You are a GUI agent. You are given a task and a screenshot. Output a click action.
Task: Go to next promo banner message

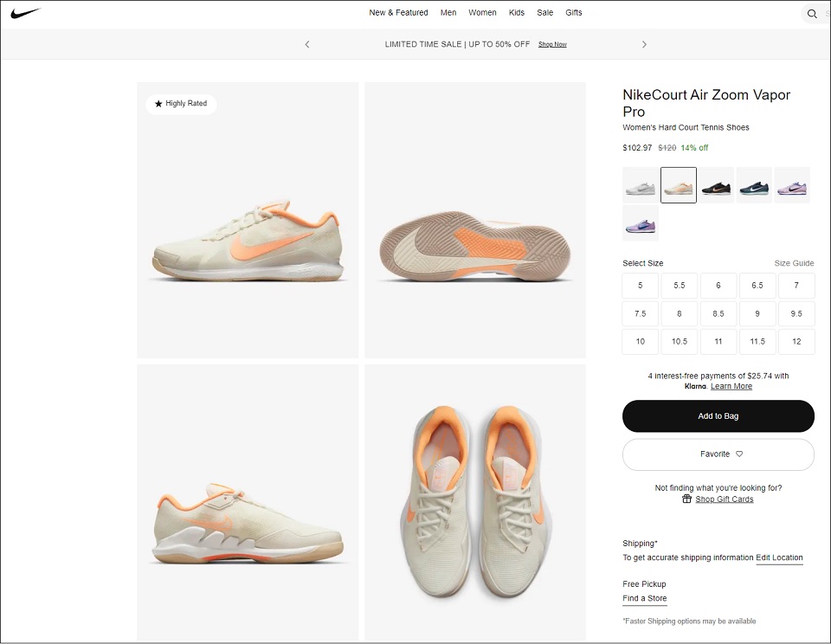pos(644,44)
